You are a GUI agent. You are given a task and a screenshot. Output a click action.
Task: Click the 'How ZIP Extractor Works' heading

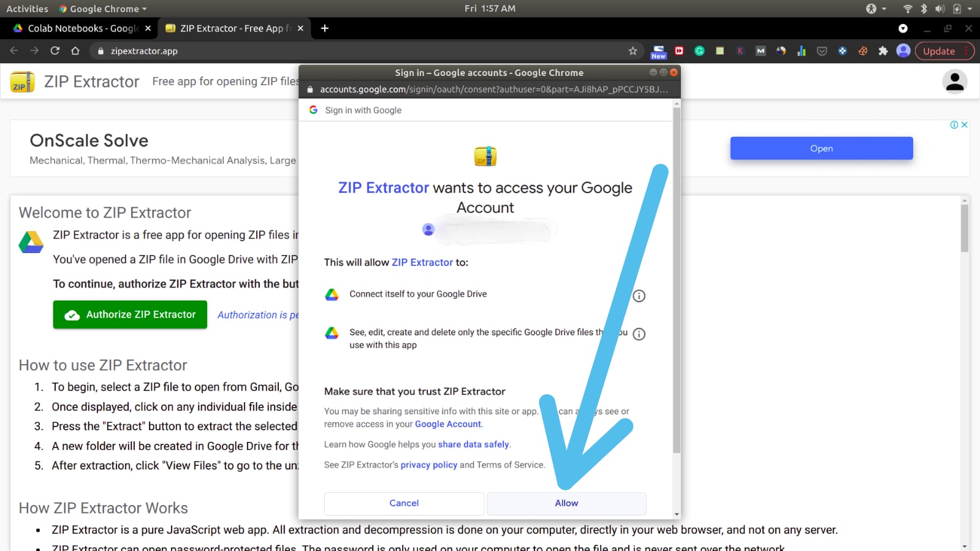[103, 508]
